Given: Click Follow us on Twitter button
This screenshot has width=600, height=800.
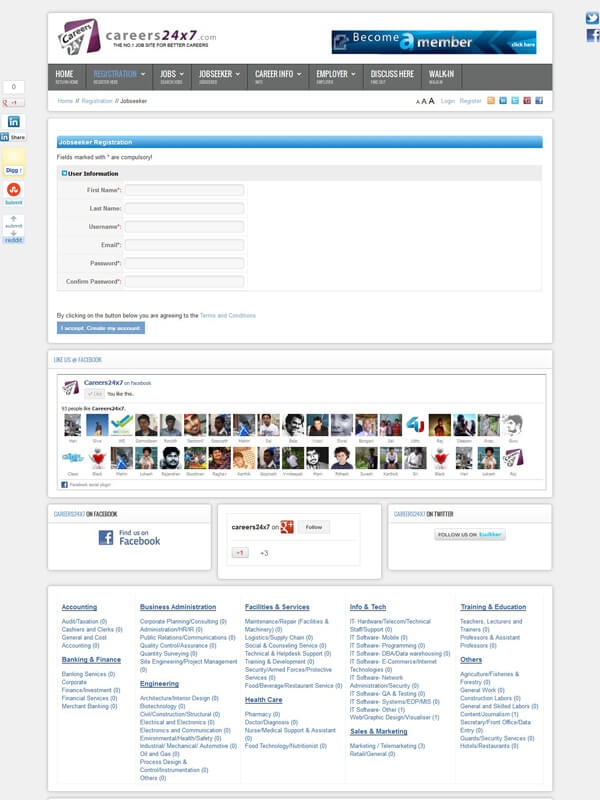Looking at the screenshot, I should (469, 535).
